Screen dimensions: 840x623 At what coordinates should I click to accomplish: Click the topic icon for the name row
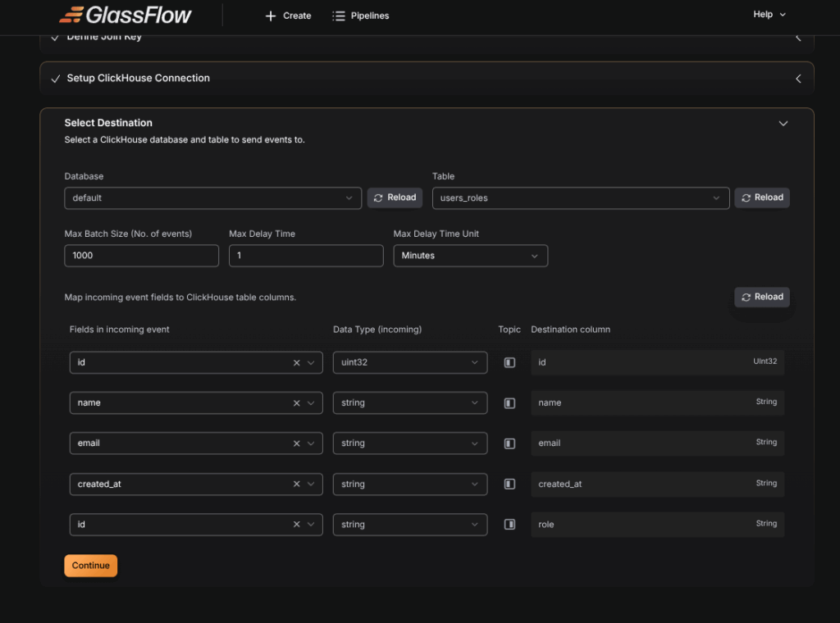coord(509,403)
